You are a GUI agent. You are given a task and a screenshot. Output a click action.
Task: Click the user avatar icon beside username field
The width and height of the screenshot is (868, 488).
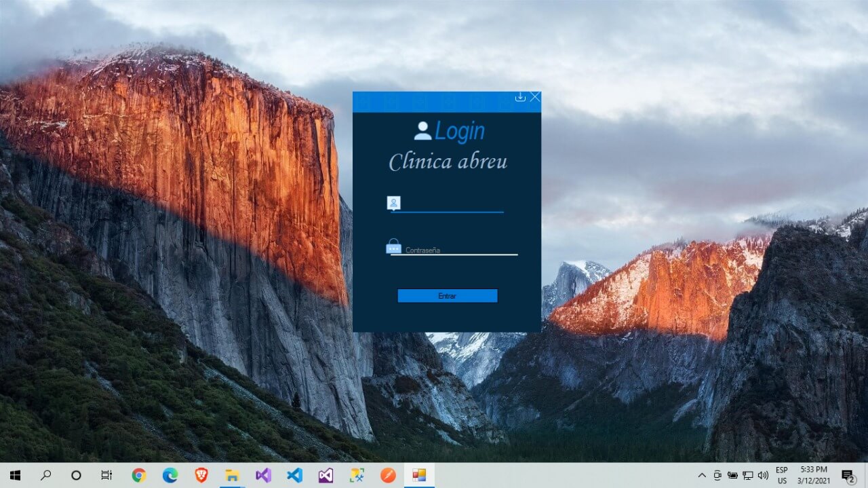coord(393,203)
